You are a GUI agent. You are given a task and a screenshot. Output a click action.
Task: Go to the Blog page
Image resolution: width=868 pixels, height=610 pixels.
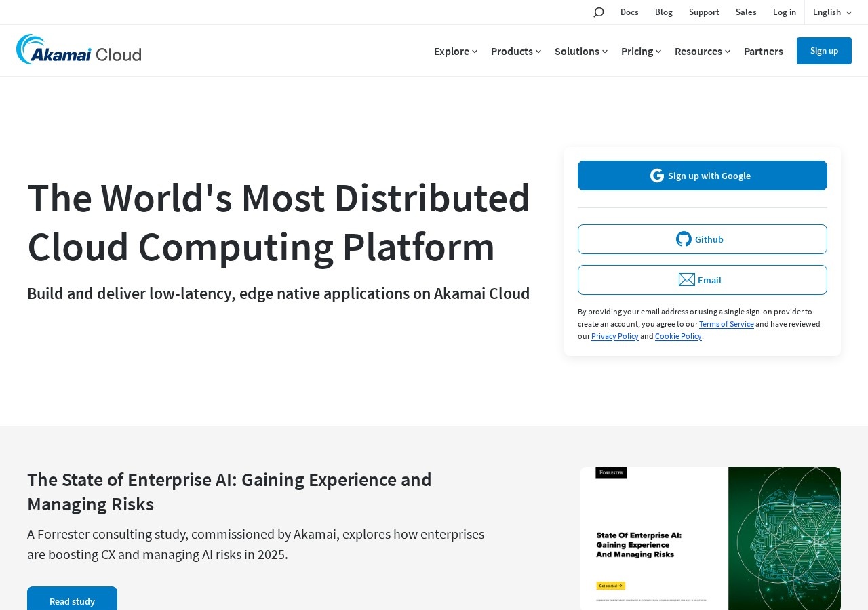point(664,12)
